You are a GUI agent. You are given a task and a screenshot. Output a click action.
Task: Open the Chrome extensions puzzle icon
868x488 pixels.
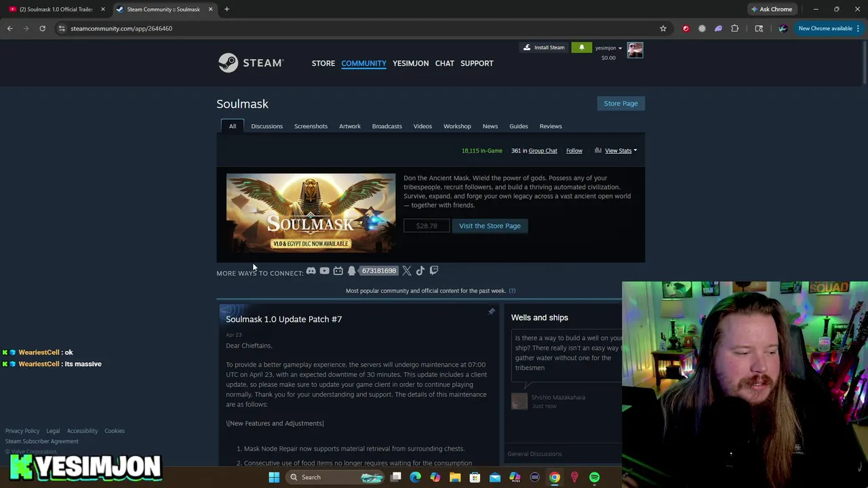[734, 28]
